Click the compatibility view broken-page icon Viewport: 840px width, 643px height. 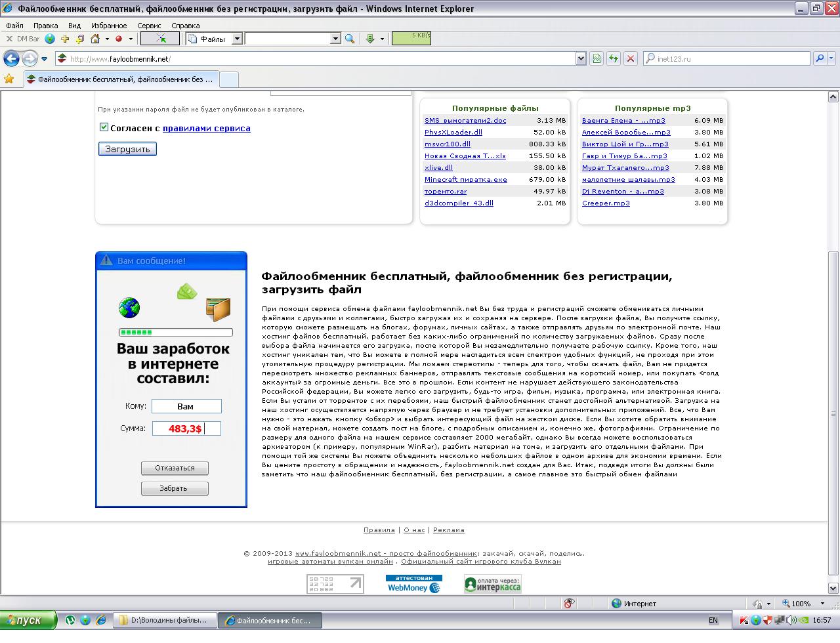(x=597, y=58)
